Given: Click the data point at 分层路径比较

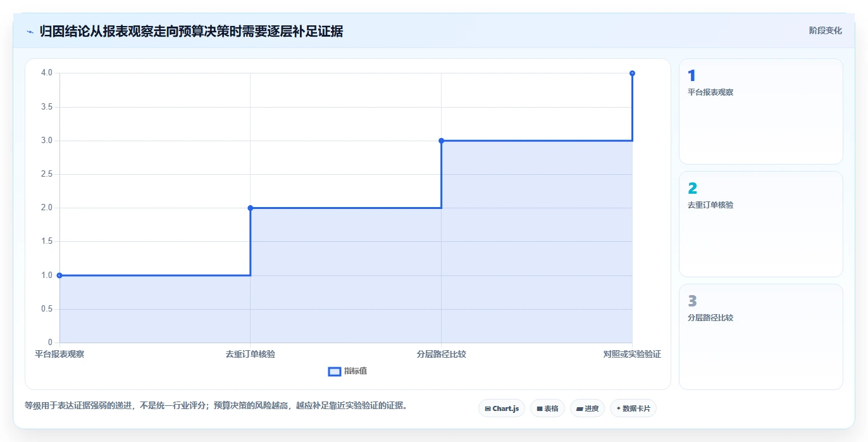Looking at the screenshot, I should click(x=441, y=141).
